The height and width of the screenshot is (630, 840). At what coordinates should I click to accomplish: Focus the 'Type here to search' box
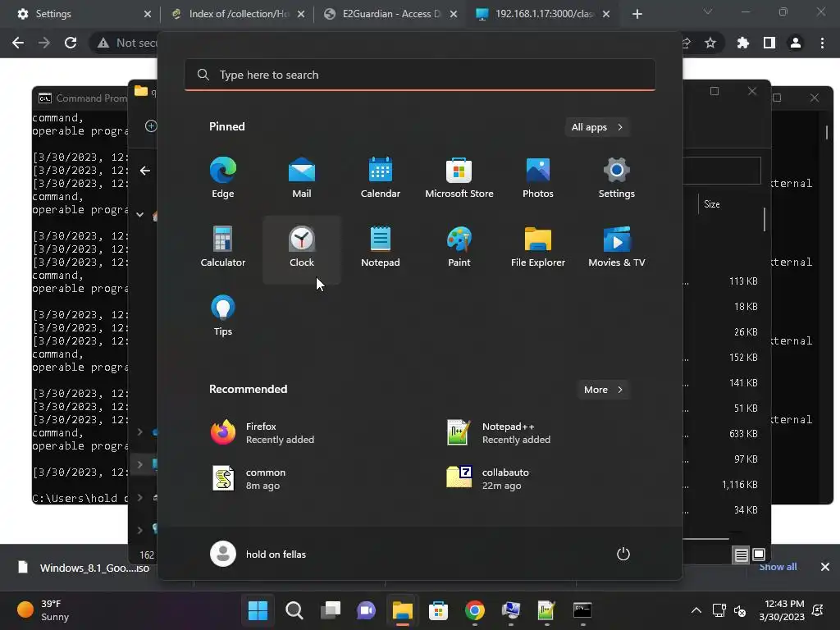[x=420, y=75]
